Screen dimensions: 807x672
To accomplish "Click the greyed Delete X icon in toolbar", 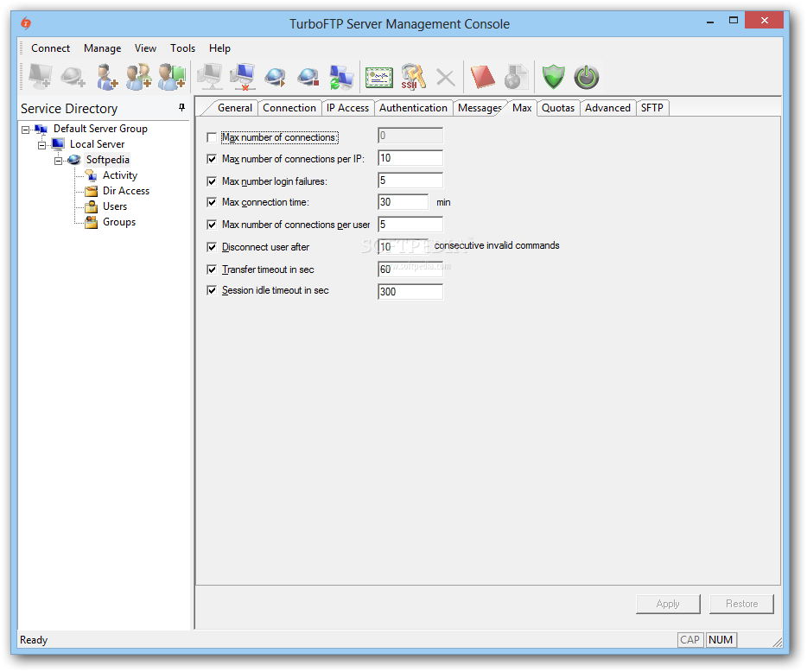I will pyautogui.click(x=446, y=78).
